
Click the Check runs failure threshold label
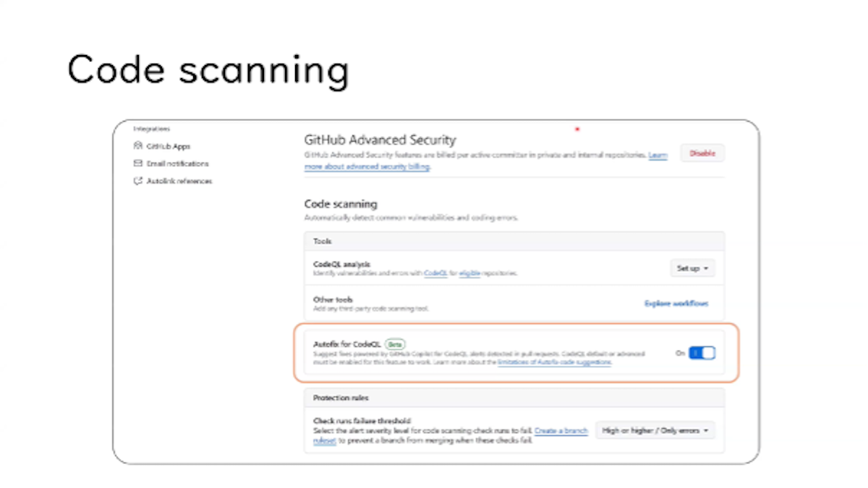pyautogui.click(x=362, y=421)
